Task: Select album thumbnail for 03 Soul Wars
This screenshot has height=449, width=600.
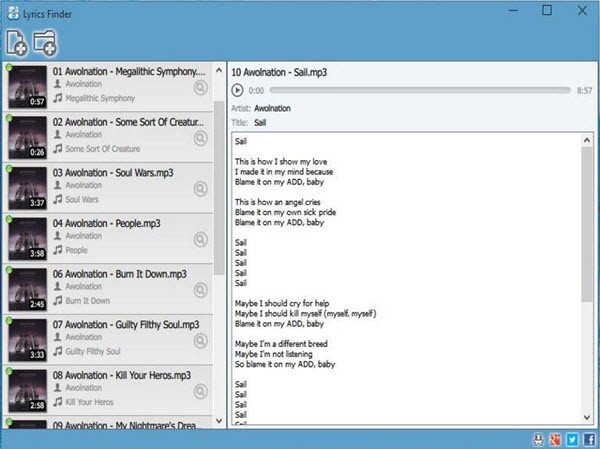Action: (x=28, y=188)
